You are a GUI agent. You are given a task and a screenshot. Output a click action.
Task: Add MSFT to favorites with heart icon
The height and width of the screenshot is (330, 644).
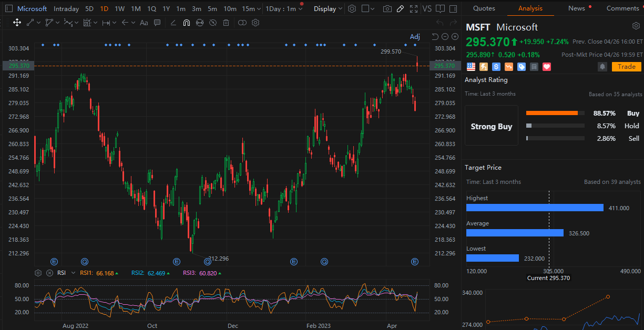click(547, 67)
